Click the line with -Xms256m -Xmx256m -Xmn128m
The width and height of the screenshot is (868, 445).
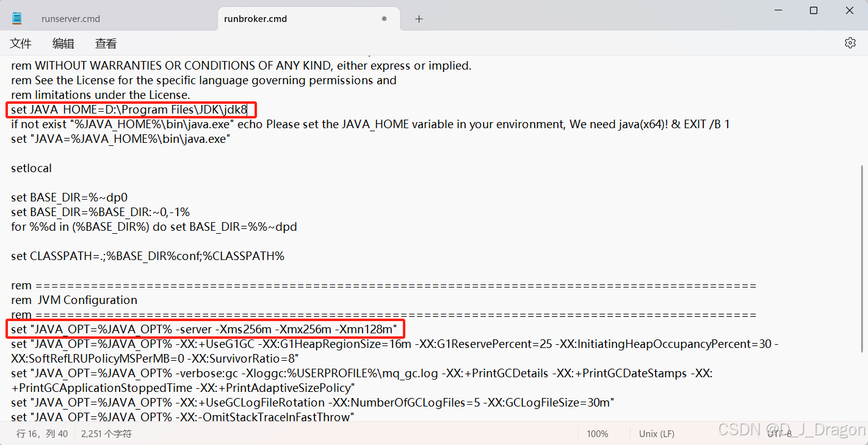(x=204, y=330)
